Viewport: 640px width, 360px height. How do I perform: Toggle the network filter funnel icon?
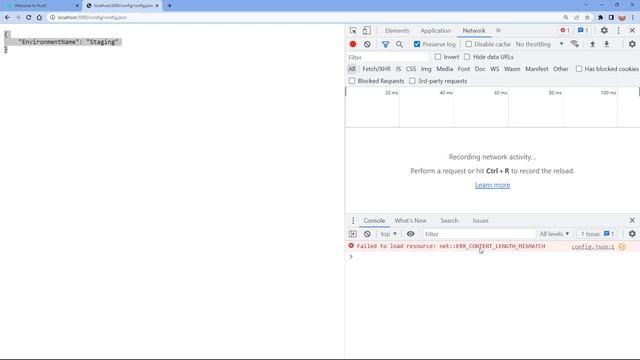[x=385, y=44]
